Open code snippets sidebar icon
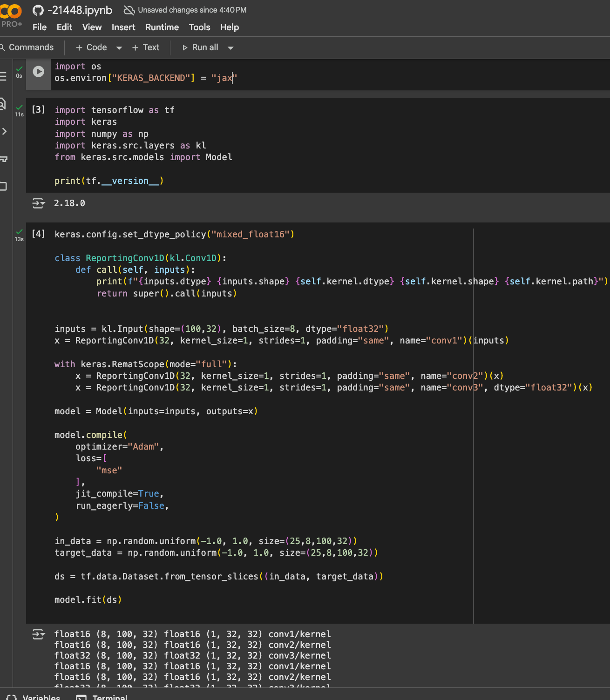This screenshot has width=610, height=700. pyautogui.click(x=4, y=131)
